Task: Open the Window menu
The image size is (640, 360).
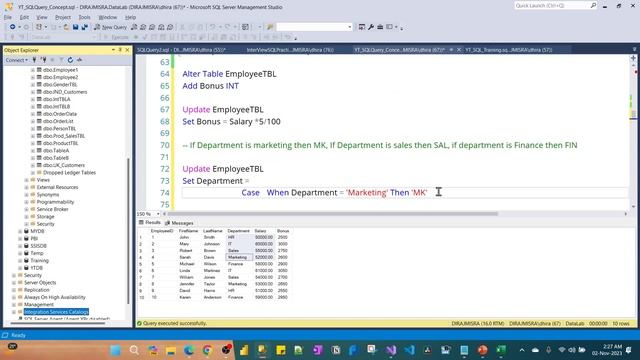Action: (x=108, y=17)
